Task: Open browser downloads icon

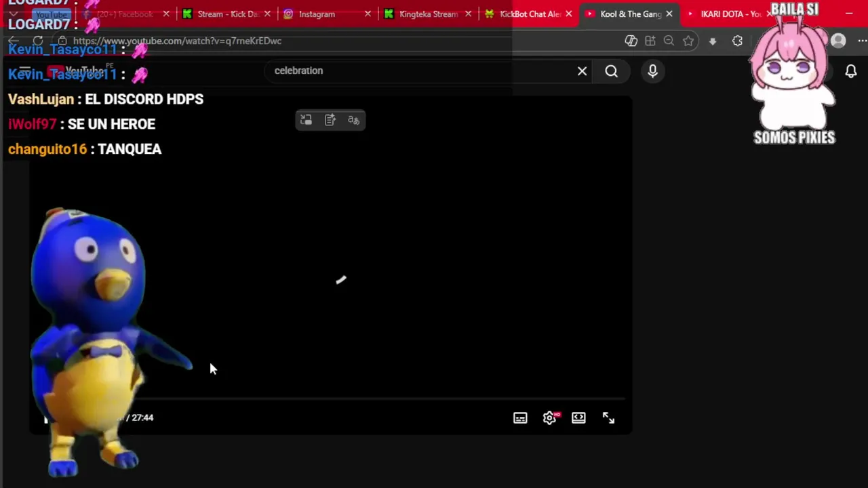Action: (x=712, y=41)
